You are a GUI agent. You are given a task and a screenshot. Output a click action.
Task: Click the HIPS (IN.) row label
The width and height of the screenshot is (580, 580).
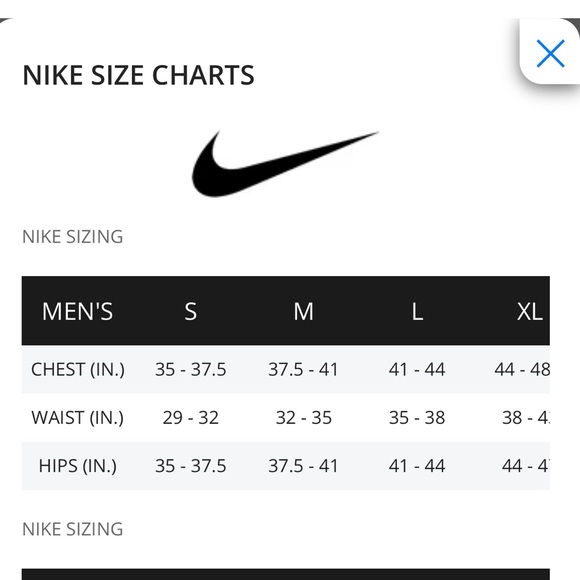(x=78, y=466)
